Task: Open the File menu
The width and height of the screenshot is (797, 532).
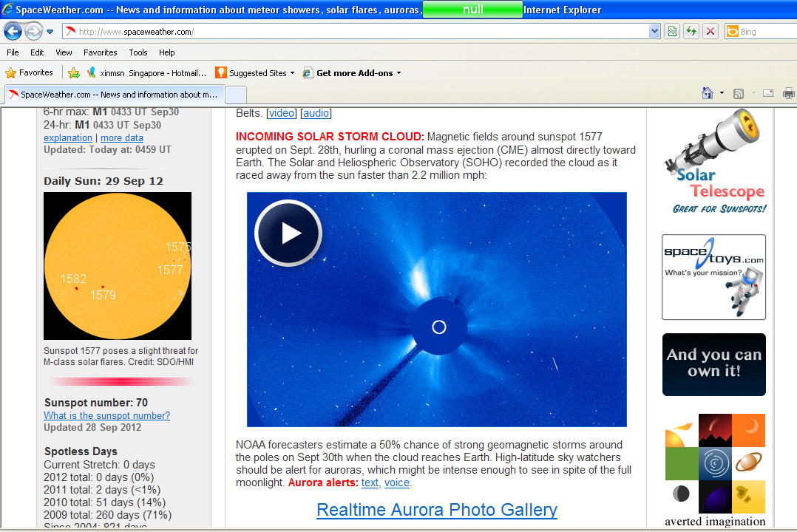Action: pos(13,52)
